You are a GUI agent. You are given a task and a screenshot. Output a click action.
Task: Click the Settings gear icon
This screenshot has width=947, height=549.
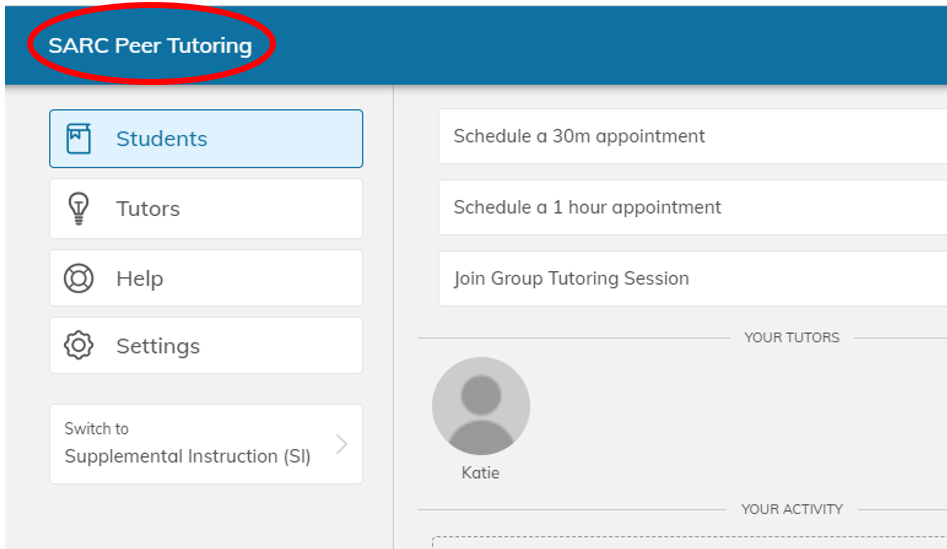[78, 346]
